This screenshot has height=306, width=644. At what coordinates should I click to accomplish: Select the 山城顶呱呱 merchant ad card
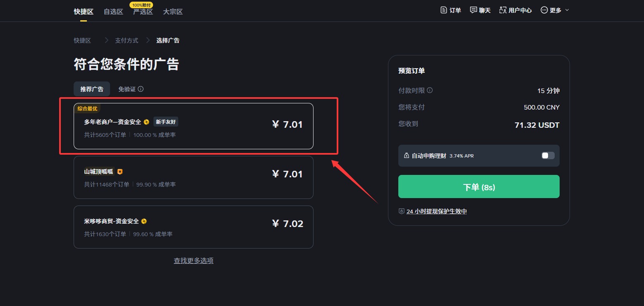point(194,177)
